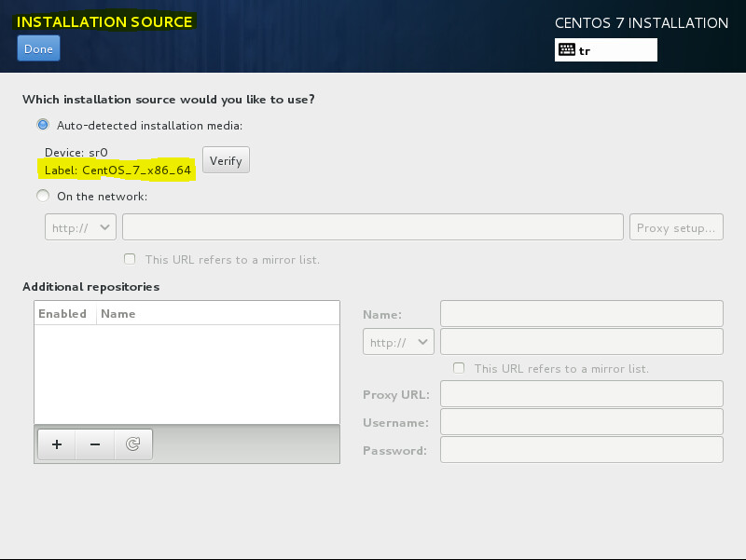The height and width of the screenshot is (560, 746).
Task: Focus the network source URL field
Action: pyautogui.click(x=372, y=227)
